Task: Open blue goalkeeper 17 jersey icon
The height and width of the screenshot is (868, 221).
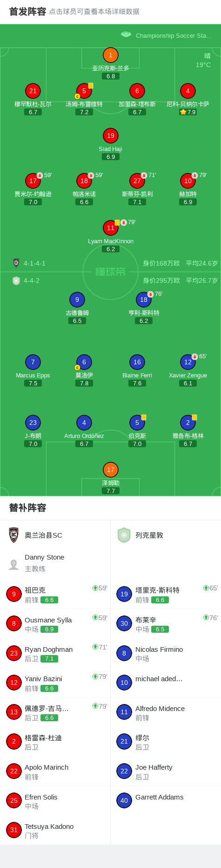Action: (110, 470)
